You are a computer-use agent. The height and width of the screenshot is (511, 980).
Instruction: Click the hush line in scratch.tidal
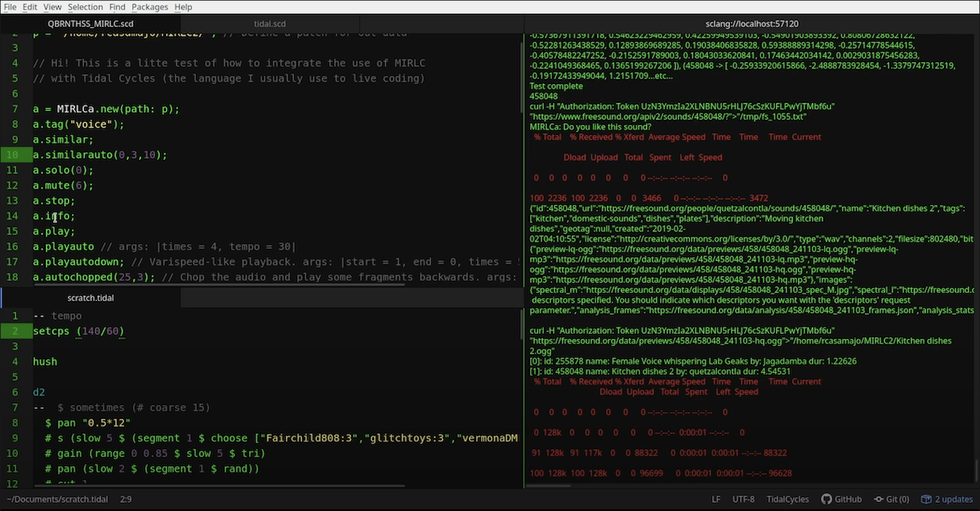45,361
